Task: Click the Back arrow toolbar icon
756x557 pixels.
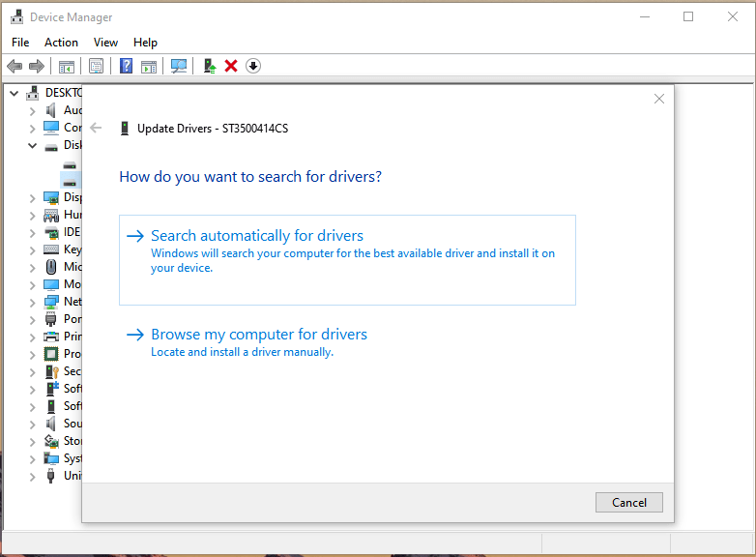Action: 15,66
